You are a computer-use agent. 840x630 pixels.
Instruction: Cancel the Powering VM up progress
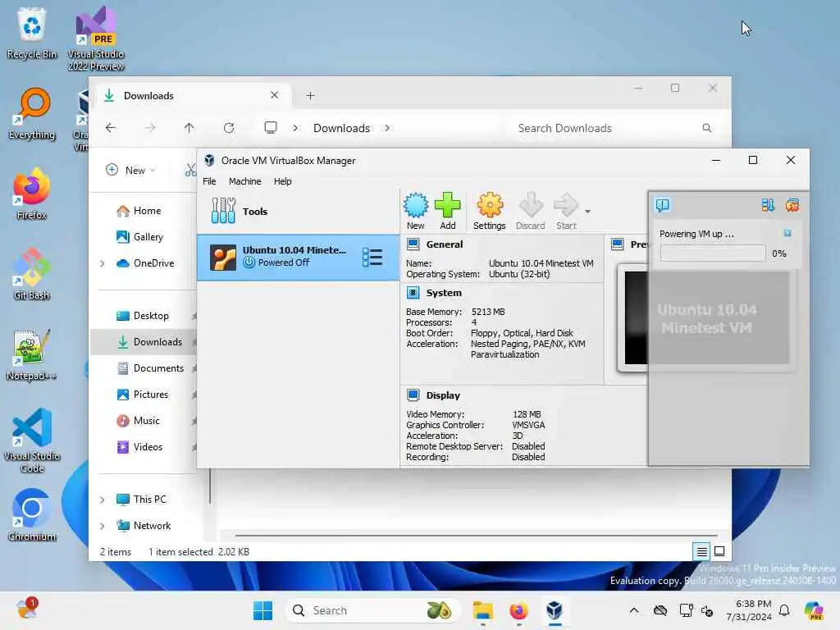coord(787,233)
